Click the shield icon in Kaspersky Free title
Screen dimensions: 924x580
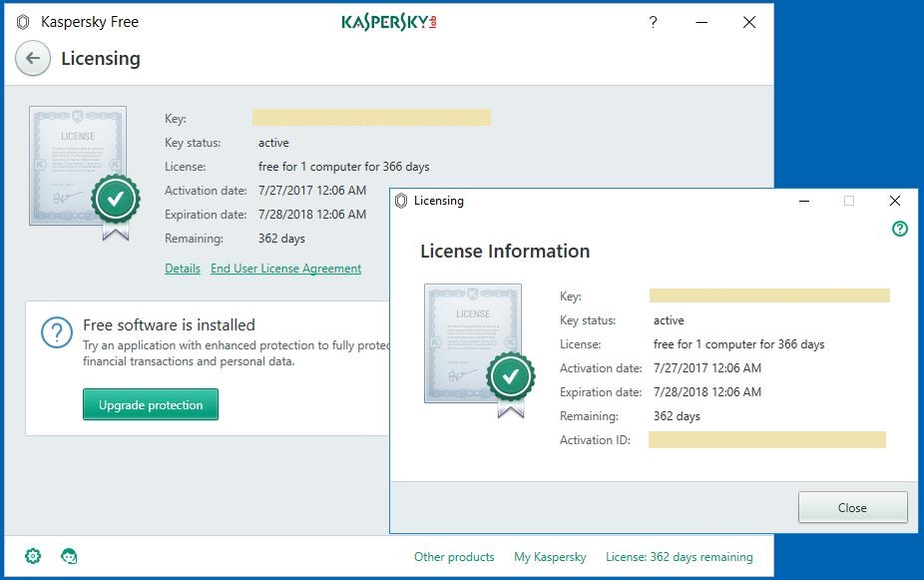tap(23, 22)
